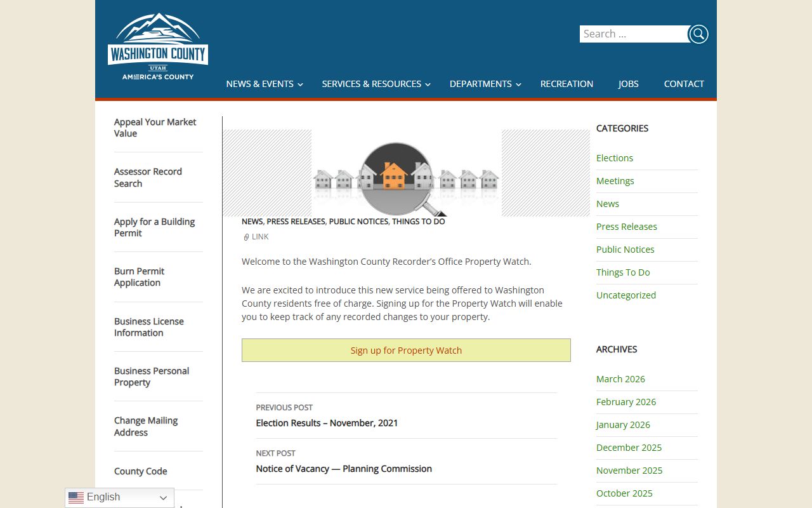Click the search magnifier button
812x508 pixels.
click(698, 34)
